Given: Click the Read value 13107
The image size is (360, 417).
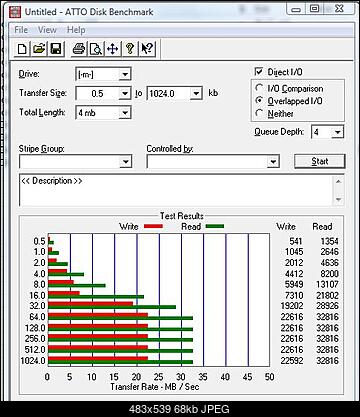Looking at the screenshot, I should [327, 284].
